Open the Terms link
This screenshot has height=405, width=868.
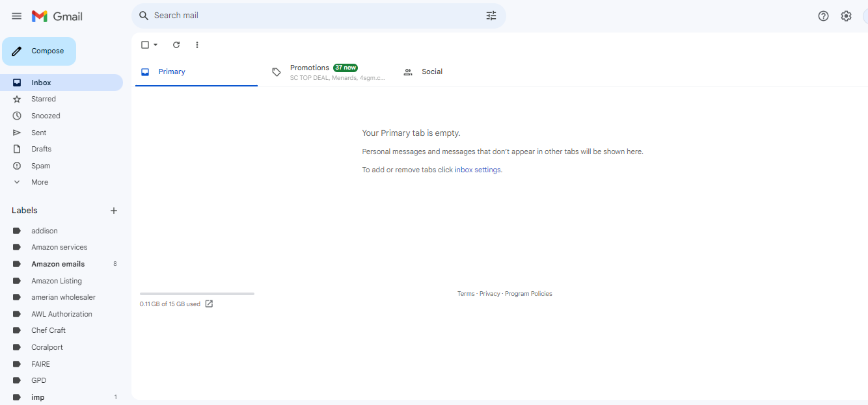coord(466,294)
